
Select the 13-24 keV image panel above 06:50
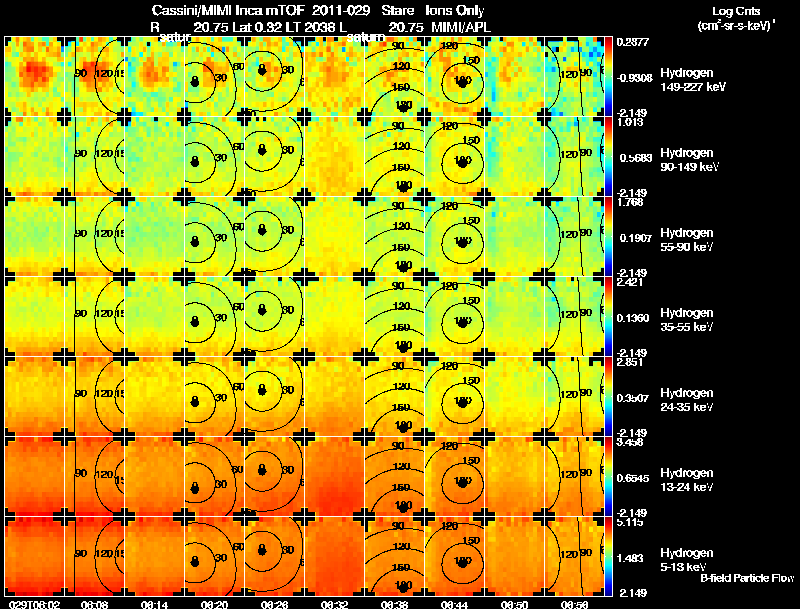(x=514, y=476)
